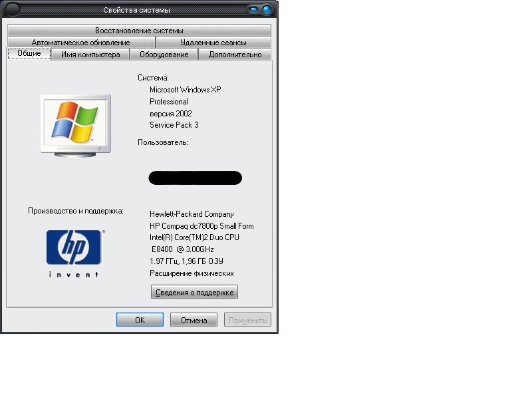
Task: Switch to the Восстановление системы tab
Action: pos(139,31)
